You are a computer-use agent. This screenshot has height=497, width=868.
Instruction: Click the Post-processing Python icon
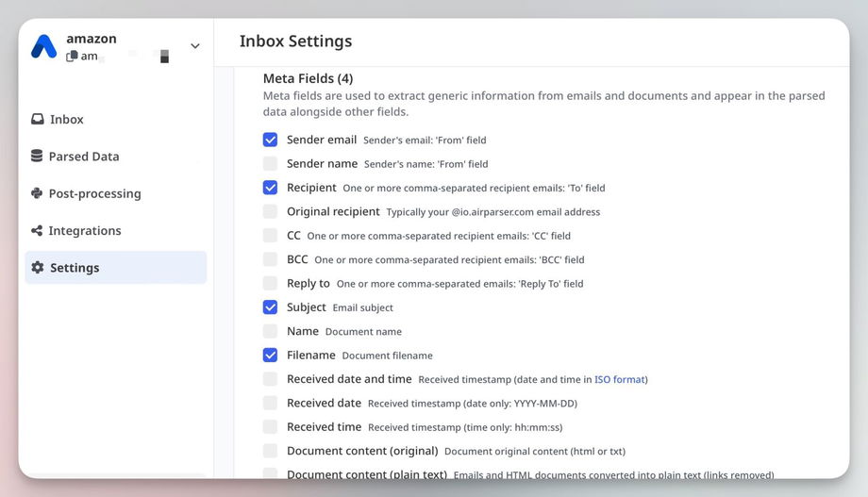tap(37, 193)
